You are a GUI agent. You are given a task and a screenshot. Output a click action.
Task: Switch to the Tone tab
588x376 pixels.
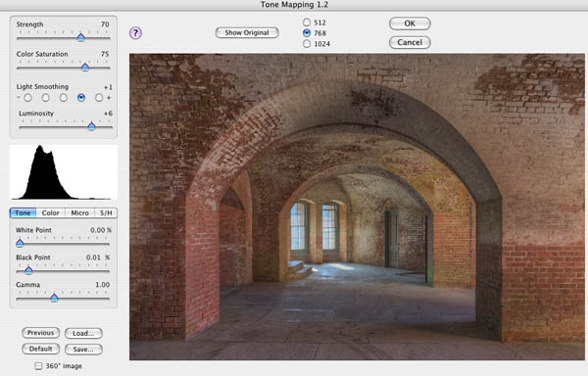tap(23, 212)
